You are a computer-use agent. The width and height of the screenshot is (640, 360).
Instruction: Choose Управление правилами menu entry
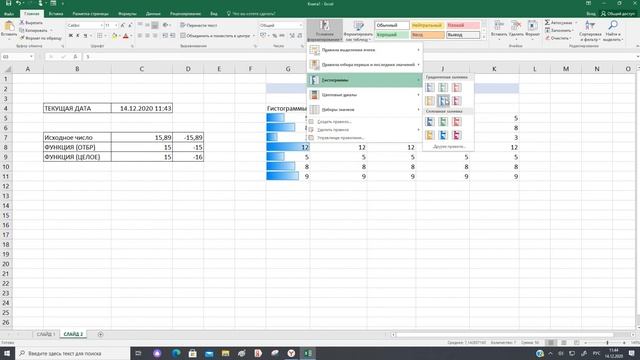(x=364, y=138)
